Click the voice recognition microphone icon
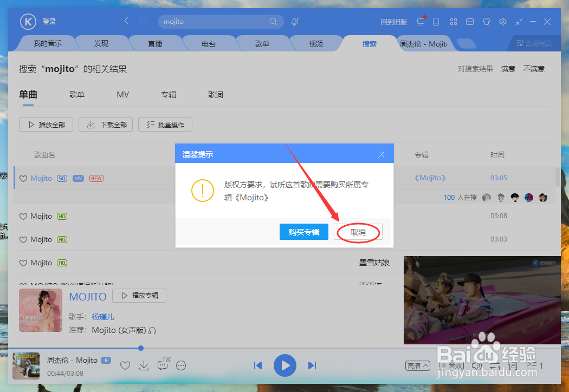 click(295, 22)
